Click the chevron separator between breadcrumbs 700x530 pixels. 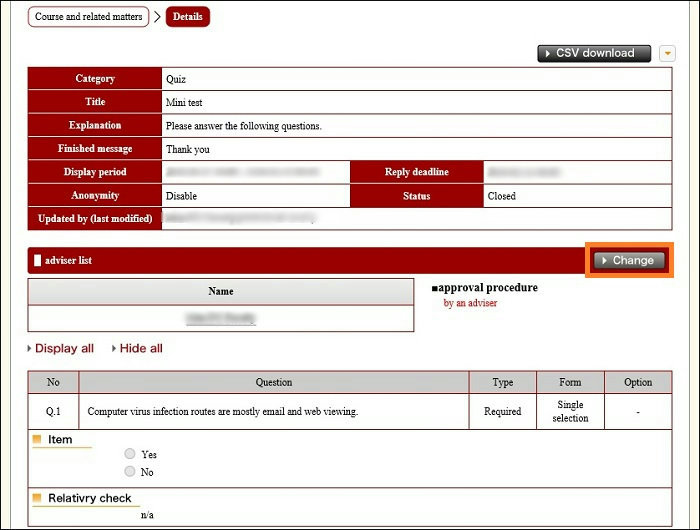(x=157, y=17)
